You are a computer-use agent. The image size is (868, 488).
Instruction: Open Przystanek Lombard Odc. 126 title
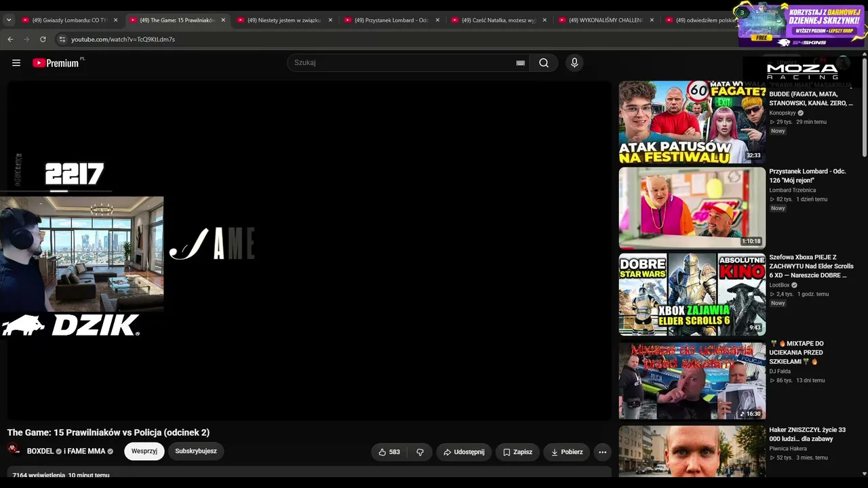click(807, 176)
